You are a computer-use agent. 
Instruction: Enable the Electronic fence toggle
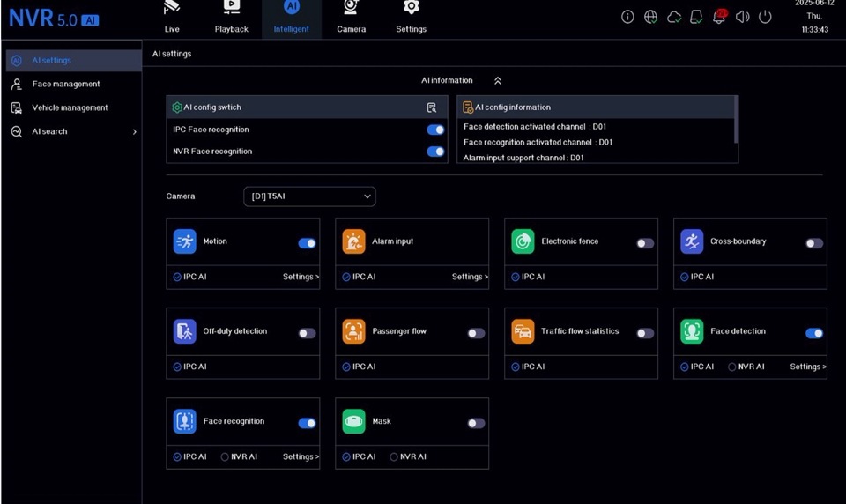click(x=645, y=243)
